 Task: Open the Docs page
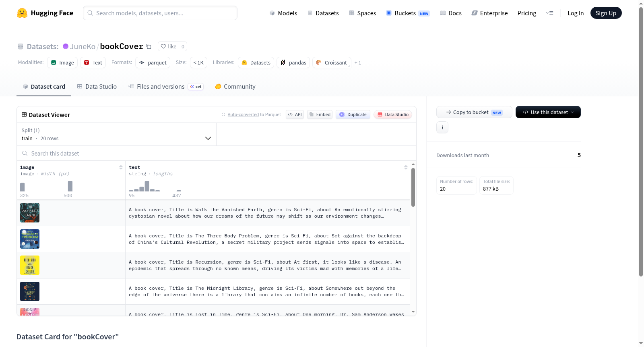point(451,13)
